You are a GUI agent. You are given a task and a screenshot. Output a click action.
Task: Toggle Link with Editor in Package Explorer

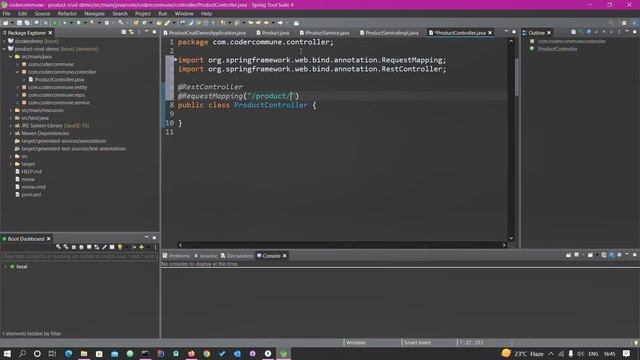tap(131, 32)
